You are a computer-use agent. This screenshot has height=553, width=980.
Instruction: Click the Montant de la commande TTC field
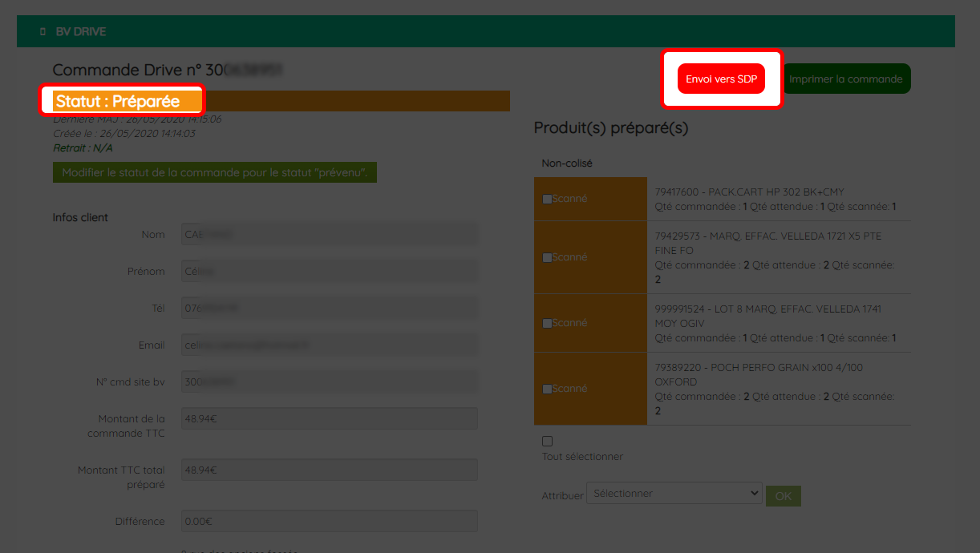point(330,418)
